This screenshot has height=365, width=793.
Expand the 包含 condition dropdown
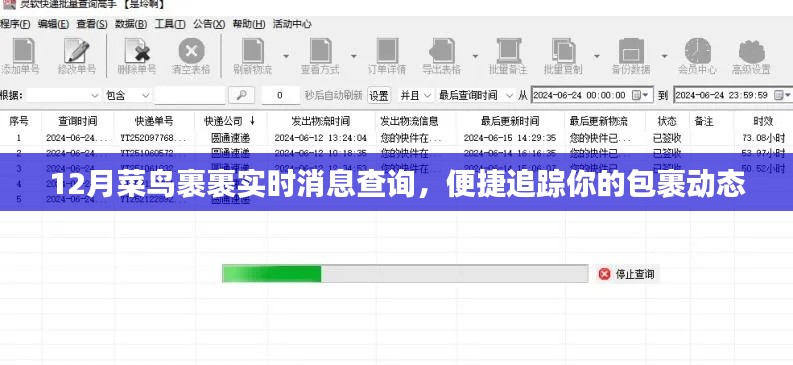click(x=127, y=95)
